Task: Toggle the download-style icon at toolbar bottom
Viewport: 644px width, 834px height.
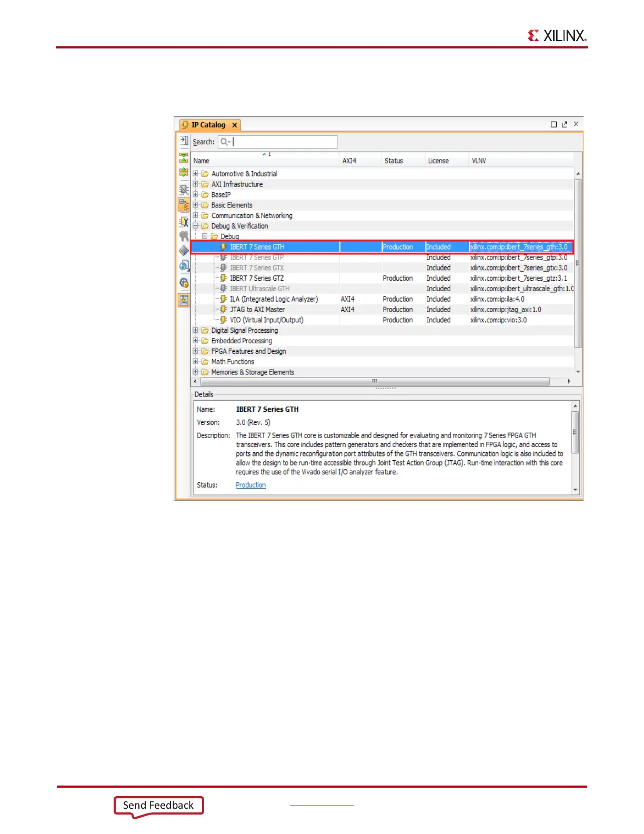Action: click(184, 300)
